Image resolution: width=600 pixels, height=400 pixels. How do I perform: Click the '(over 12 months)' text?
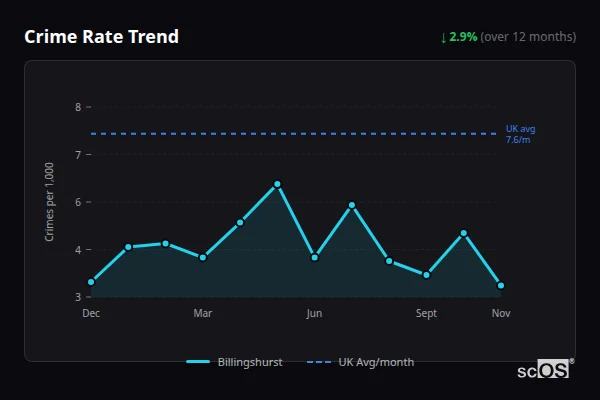pos(528,37)
